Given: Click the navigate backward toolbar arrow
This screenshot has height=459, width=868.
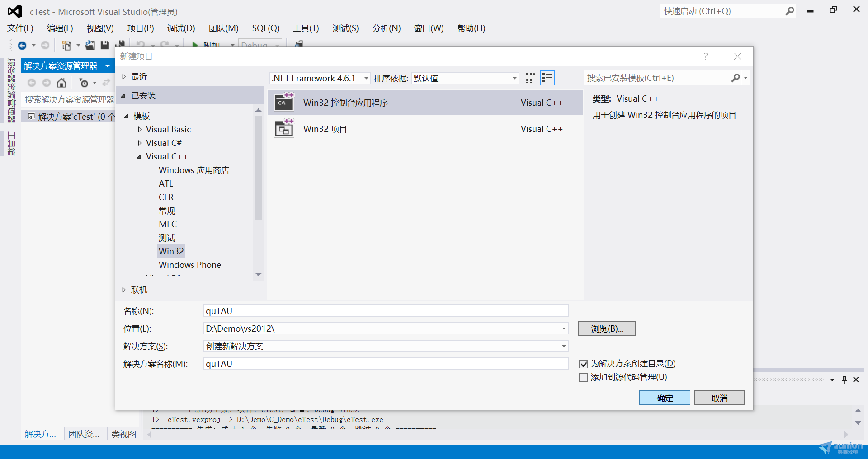Looking at the screenshot, I should coord(22,45).
